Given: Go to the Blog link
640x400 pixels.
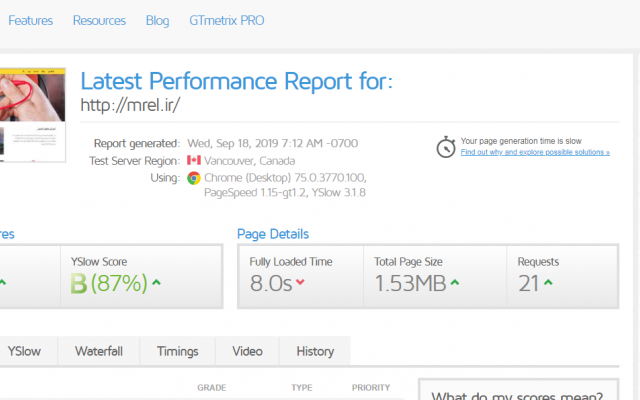Looking at the screenshot, I should (x=158, y=20).
